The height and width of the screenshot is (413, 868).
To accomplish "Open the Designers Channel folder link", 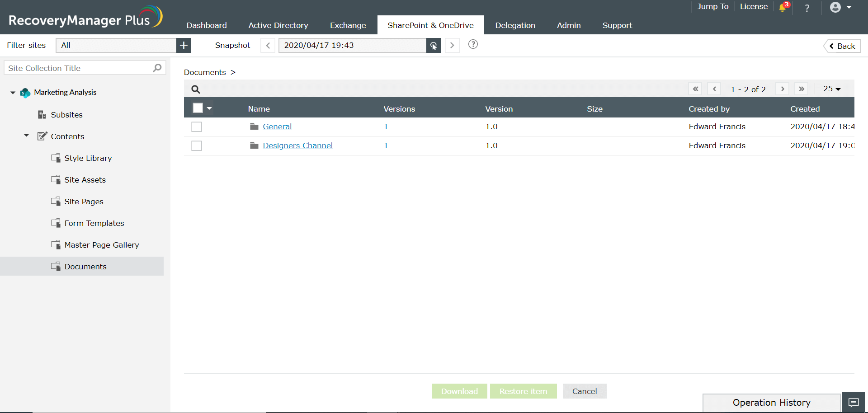I will [x=297, y=145].
